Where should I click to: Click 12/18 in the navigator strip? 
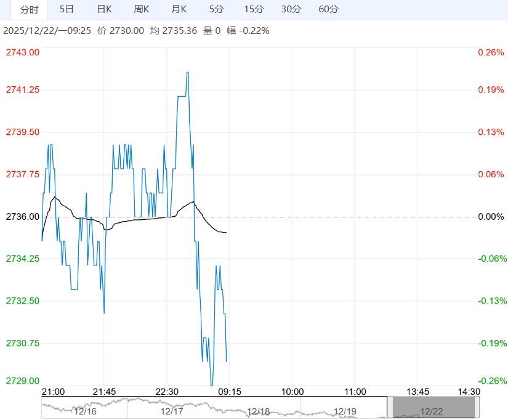pyautogui.click(x=258, y=411)
